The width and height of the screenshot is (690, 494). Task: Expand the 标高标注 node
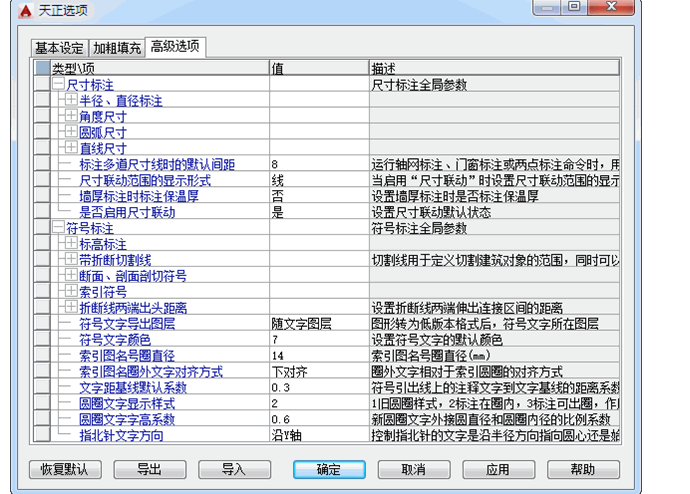coord(71,244)
